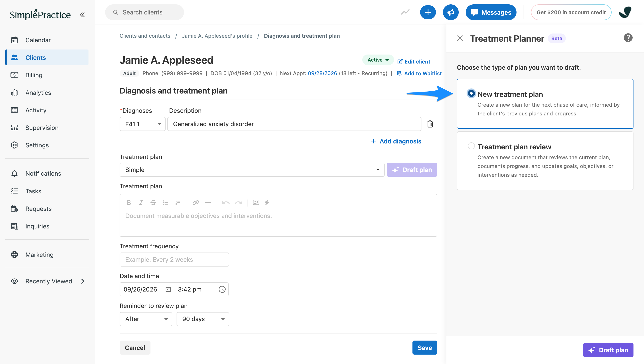The image size is (644, 364).
Task: Open Marketing in the sidebar
Action: [47, 254]
